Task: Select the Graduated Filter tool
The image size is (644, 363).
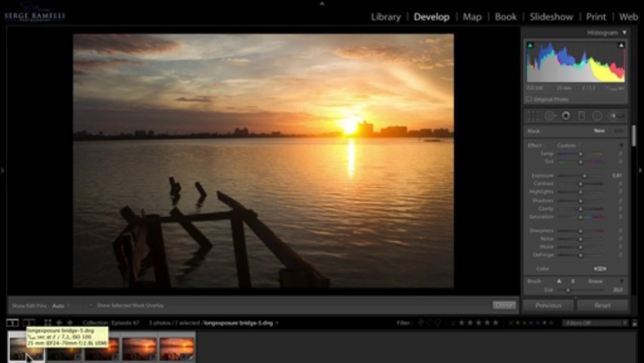Action: pos(582,116)
